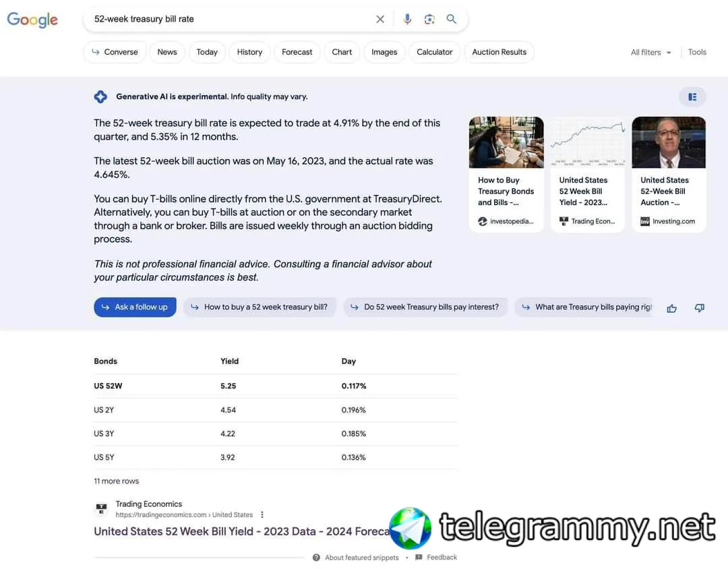Choose 'How to buy a 52 week treasury bill?'
This screenshot has height=569, width=728.
tap(260, 307)
